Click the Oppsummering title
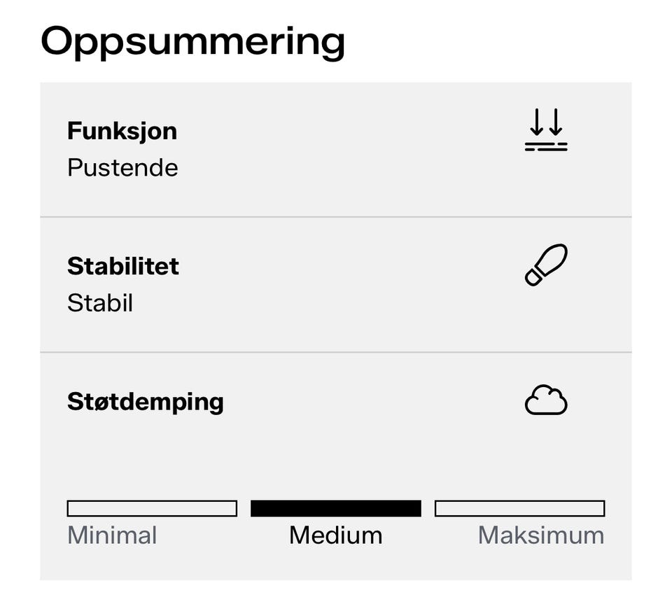 pyautogui.click(x=193, y=42)
